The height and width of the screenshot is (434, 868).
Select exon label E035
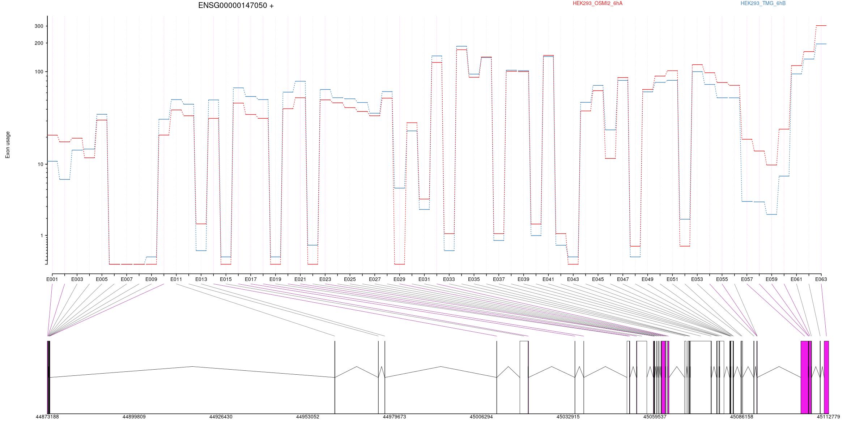(474, 279)
